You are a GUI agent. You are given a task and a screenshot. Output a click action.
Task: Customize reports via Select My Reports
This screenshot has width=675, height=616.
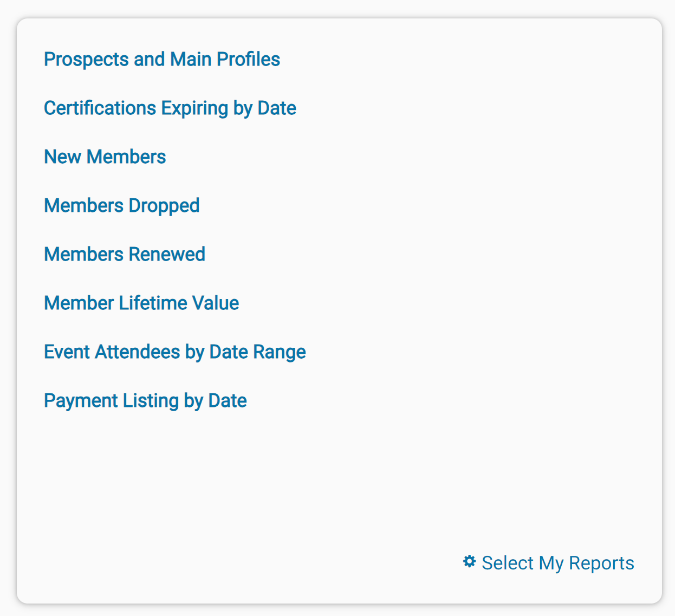[557, 563]
